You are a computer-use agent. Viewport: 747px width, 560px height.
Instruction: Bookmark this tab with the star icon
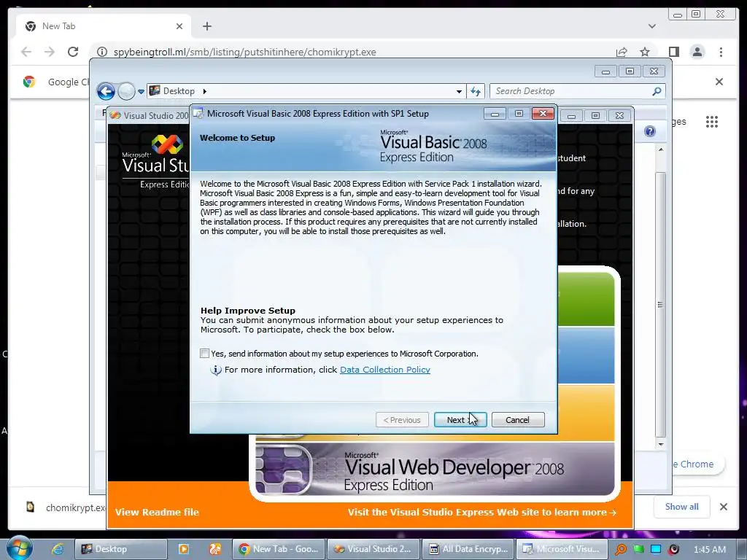pos(645,52)
